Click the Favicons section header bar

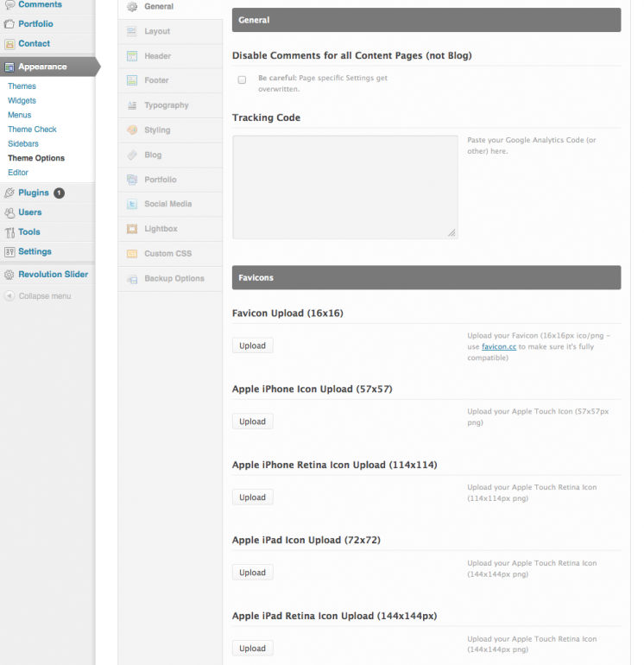(426, 278)
